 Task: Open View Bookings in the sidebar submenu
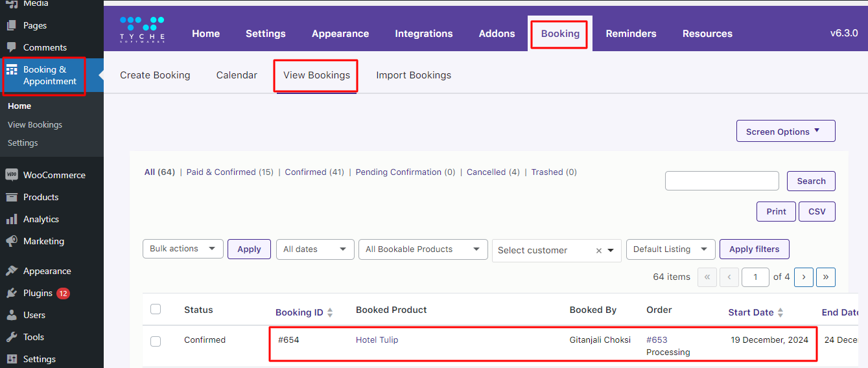[35, 124]
